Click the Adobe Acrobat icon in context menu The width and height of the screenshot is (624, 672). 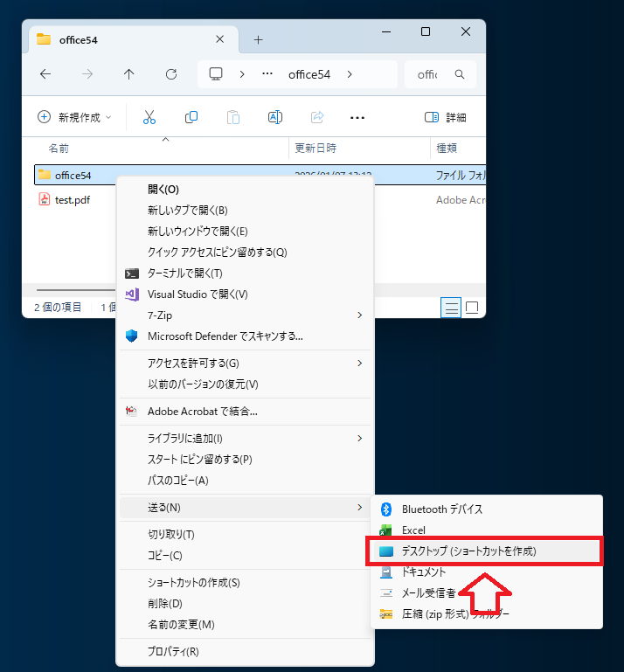pos(131,411)
